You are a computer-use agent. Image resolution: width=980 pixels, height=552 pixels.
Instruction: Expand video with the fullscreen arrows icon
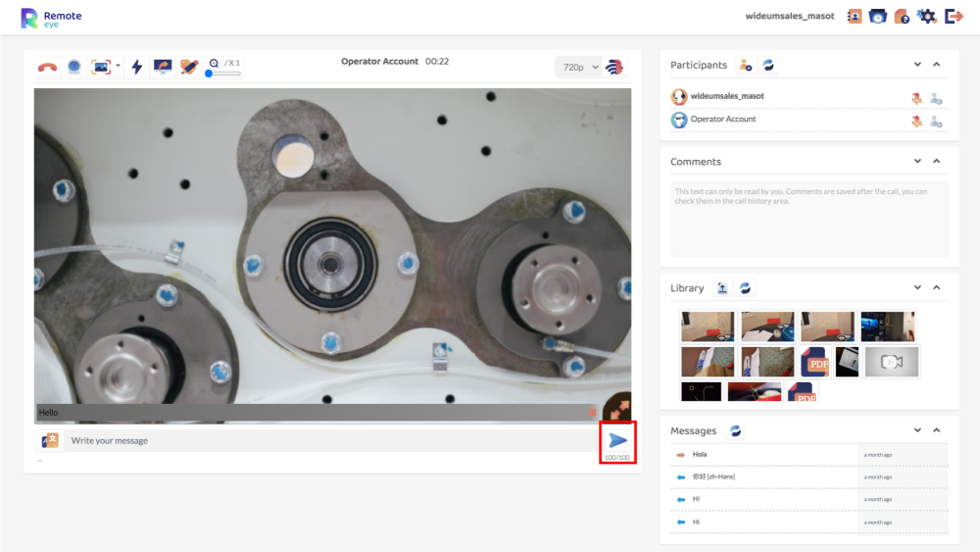coord(616,408)
